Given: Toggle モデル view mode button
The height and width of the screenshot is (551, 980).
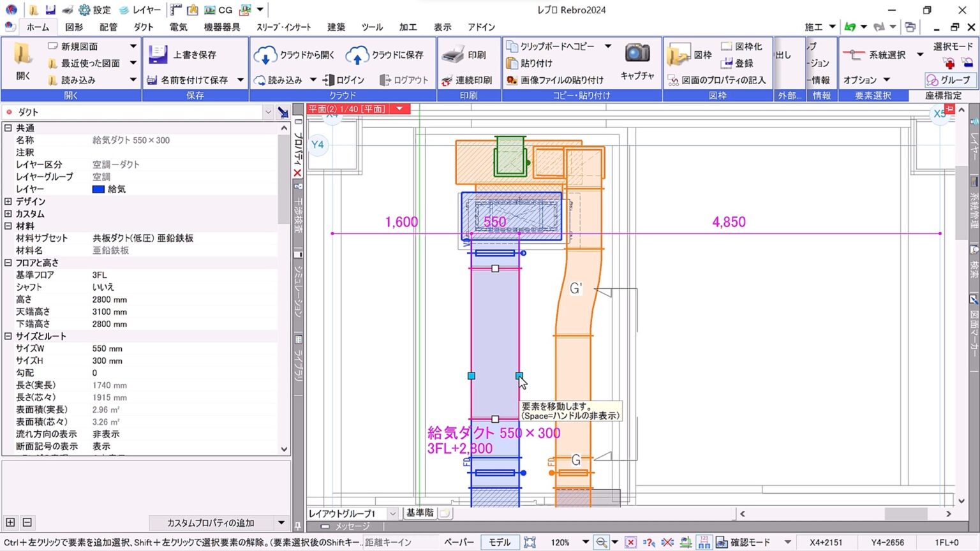Looking at the screenshot, I should coord(499,542).
